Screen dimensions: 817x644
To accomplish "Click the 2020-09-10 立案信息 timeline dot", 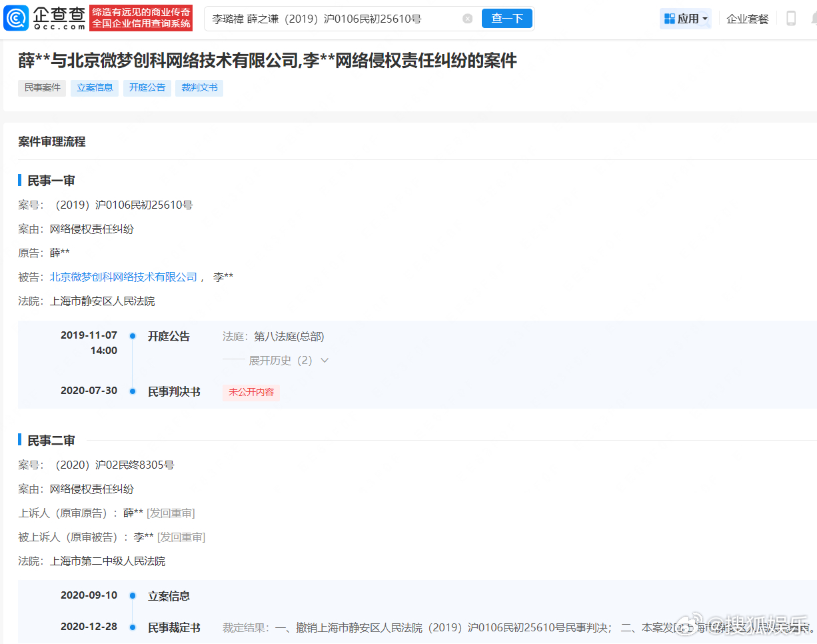I will click(x=133, y=596).
